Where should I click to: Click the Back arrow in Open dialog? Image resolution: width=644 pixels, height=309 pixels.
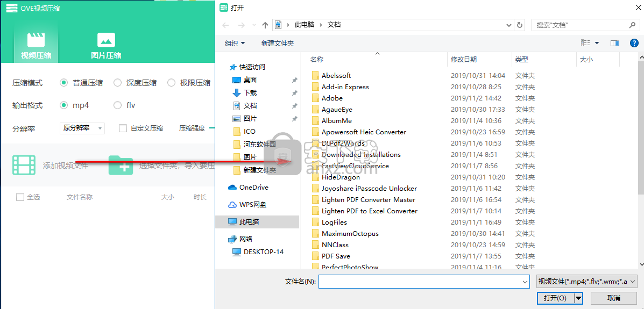225,25
